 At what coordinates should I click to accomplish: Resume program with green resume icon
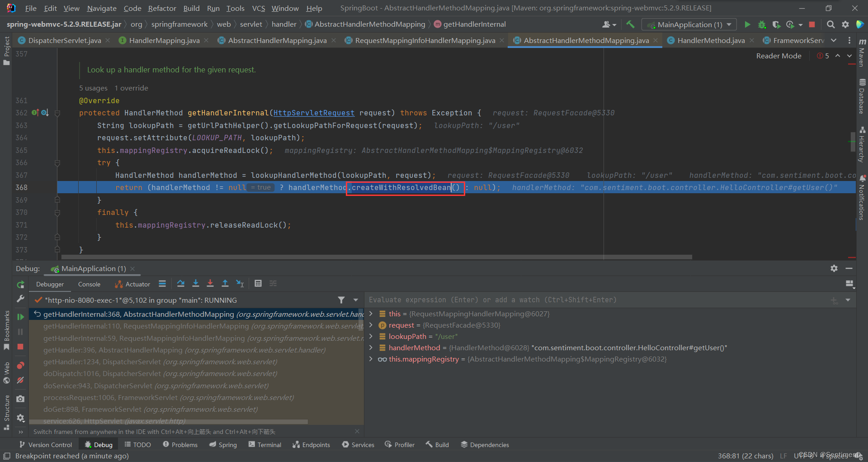coord(20,317)
